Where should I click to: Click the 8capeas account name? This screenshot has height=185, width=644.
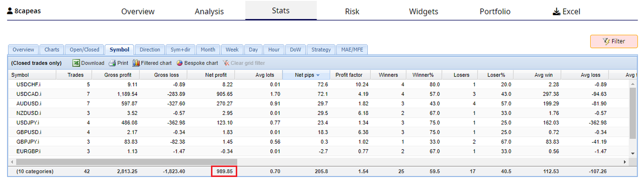pyautogui.click(x=28, y=11)
